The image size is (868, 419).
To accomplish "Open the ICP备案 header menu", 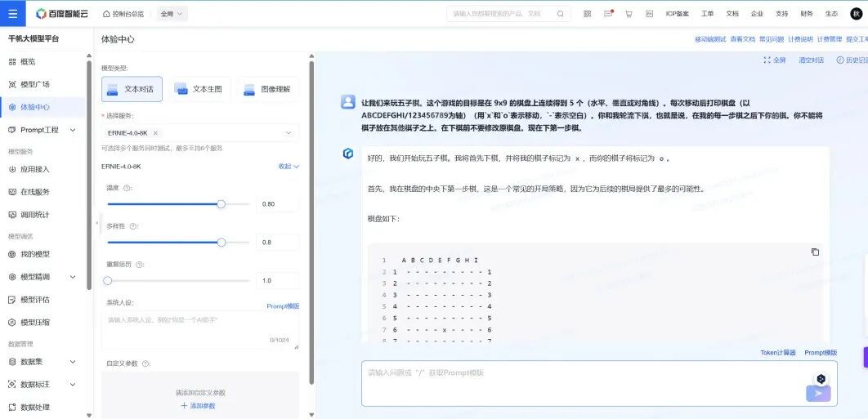I will [677, 14].
